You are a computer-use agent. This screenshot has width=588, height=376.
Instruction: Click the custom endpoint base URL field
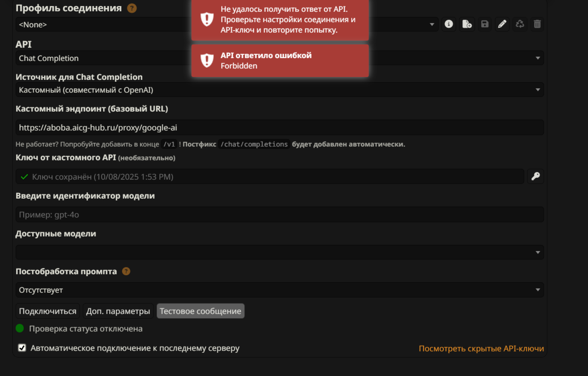click(x=279, y=127)
